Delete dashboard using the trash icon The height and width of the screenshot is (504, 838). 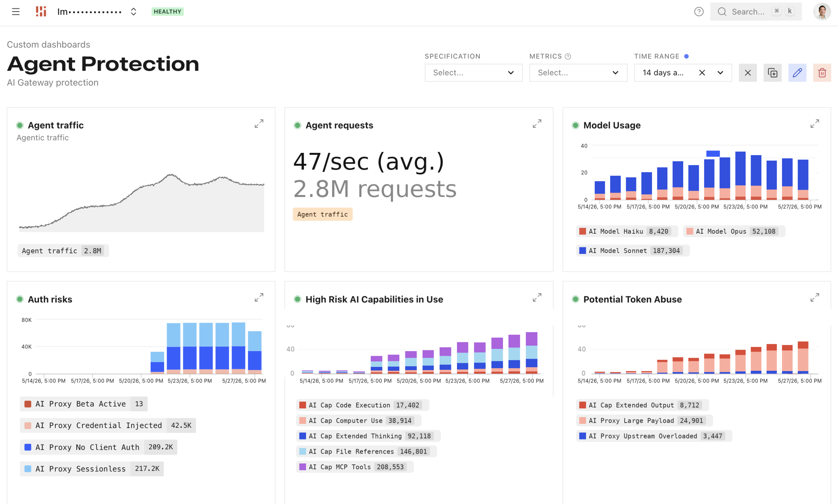[x=822, y=73]
